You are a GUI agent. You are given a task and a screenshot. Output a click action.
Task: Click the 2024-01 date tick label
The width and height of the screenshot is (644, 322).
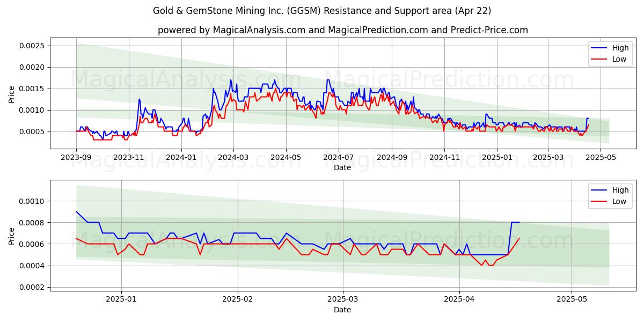[181, 157]
